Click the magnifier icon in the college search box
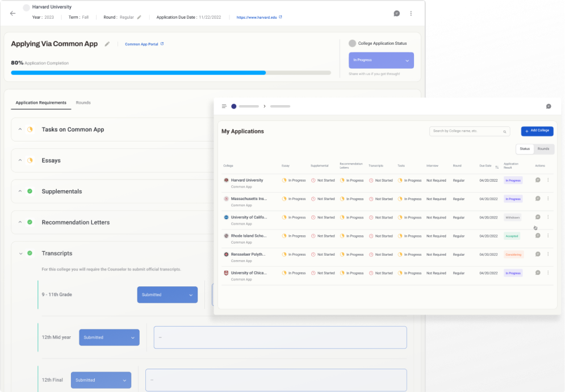 (x=504, y=132)
